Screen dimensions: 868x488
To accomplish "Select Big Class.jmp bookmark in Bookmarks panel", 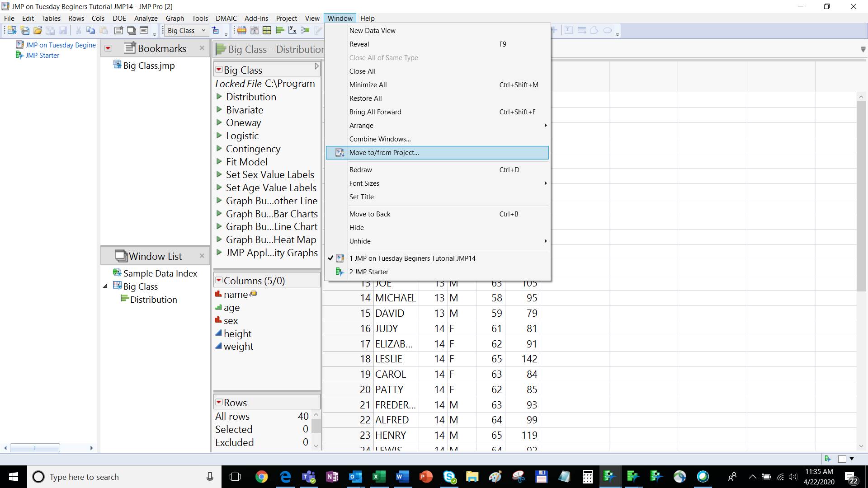I will pyautogui.click(x=149, y=65).
